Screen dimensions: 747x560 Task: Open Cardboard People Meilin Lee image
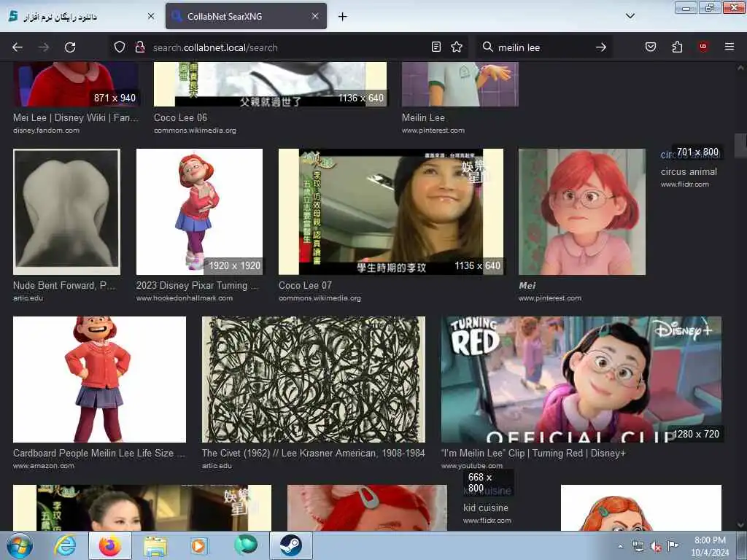pos(99,379)
